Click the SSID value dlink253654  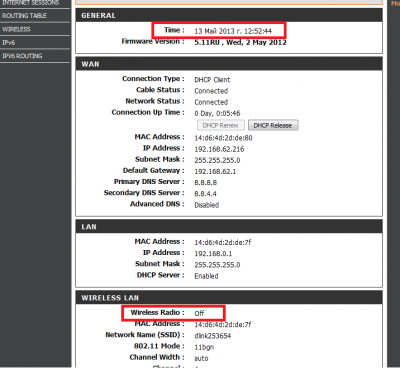click(213, 336)
